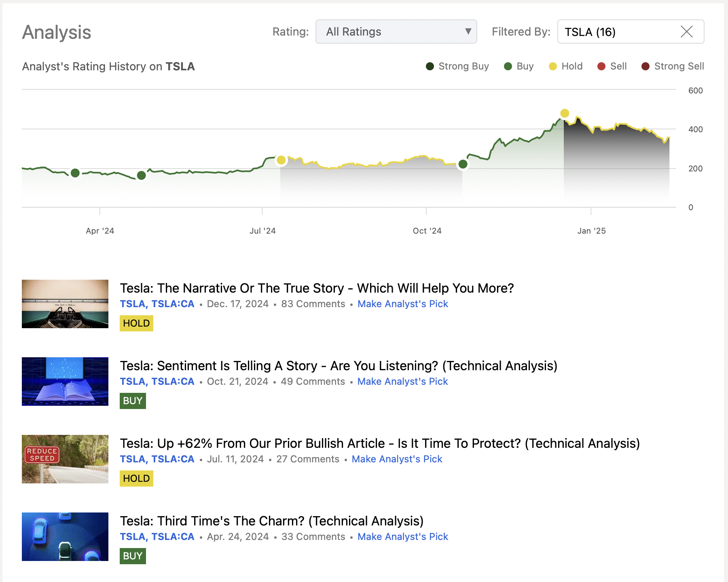
Task: Click Make Analyst's Pick for Jul. 11 article
Action: click(x=397, y=459)
